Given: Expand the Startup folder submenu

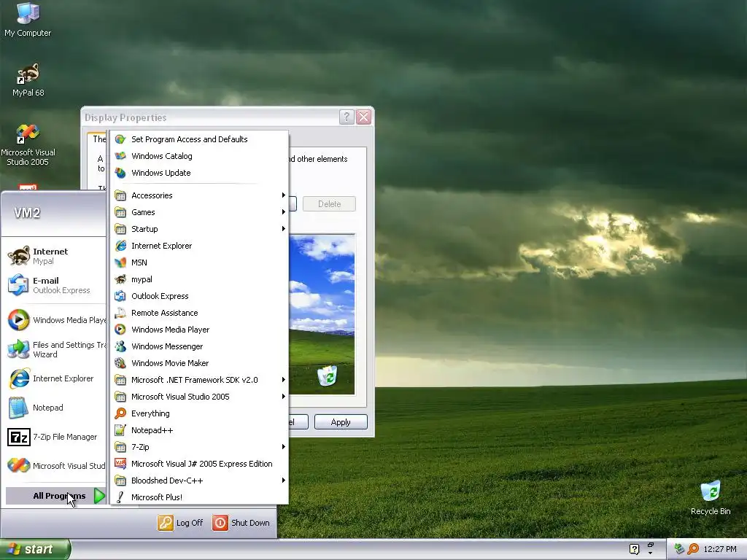Looking at the screenshot, I should coord(199,229).
